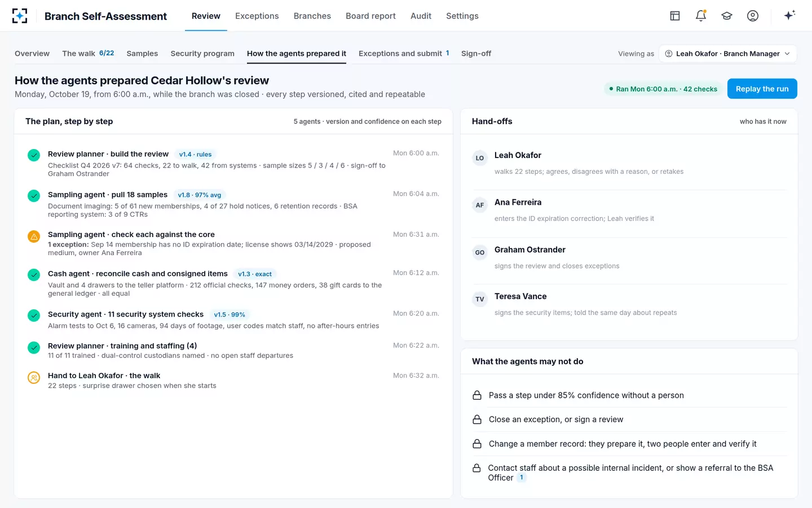Switch to The walk tab
The width and height of the screenshot is (812, 508).
point(88,54)
